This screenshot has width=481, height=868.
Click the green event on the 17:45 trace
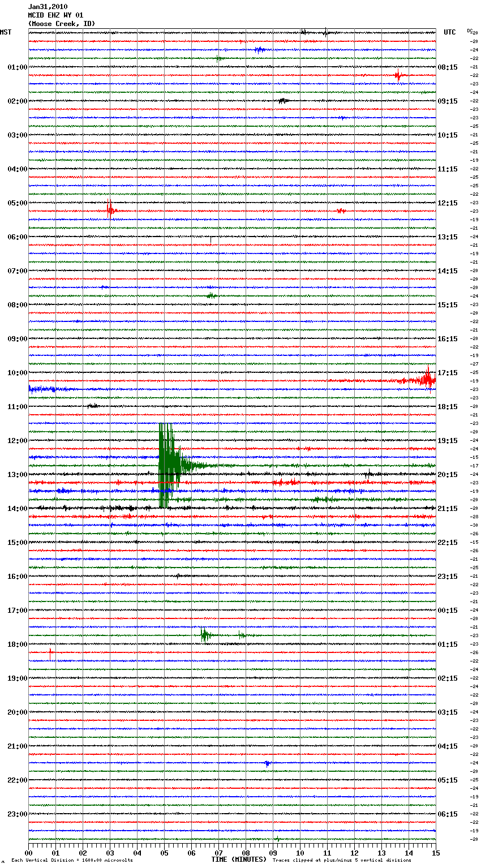pos(205,635)
